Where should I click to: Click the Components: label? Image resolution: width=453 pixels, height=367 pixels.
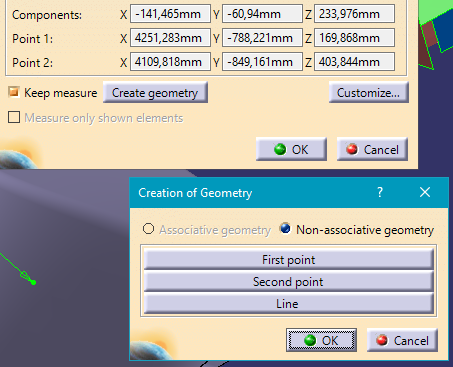[47, 15]
